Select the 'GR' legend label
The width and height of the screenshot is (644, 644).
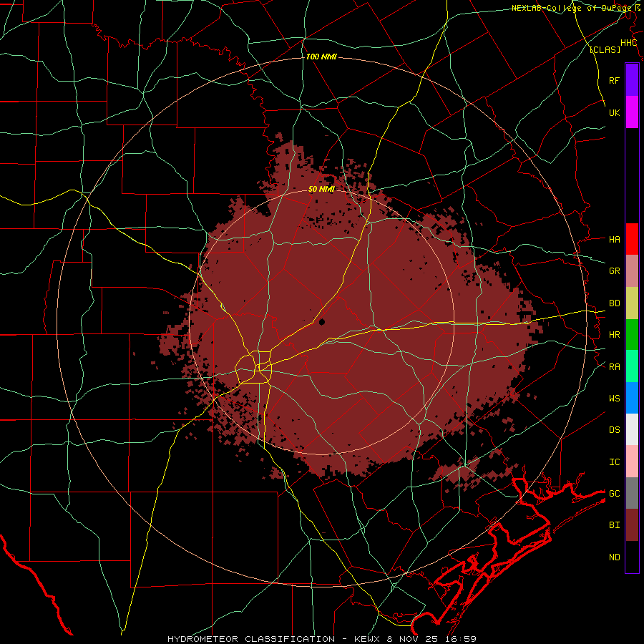pos(614,271)
